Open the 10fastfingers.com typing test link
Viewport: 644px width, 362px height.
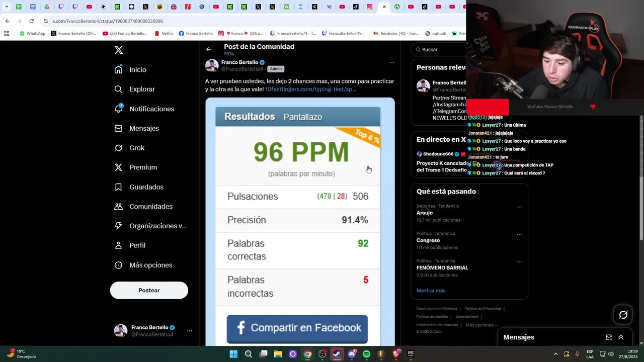point(310,89)
